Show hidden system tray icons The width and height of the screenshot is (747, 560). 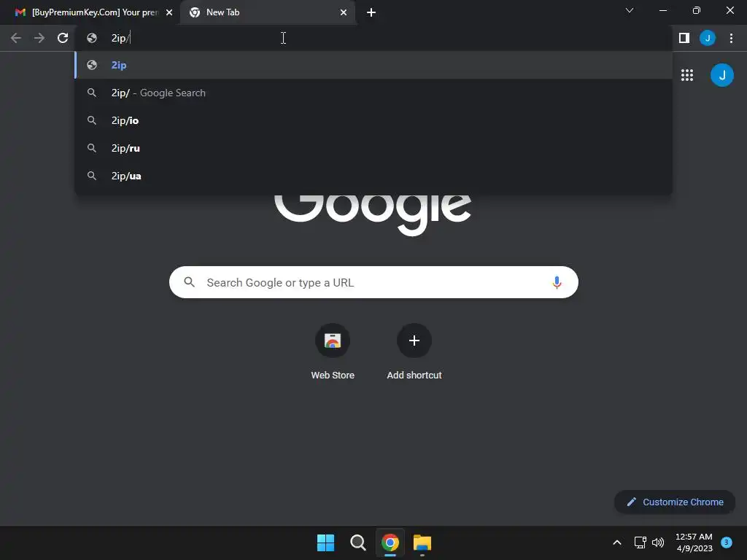(x=617, y=542)
